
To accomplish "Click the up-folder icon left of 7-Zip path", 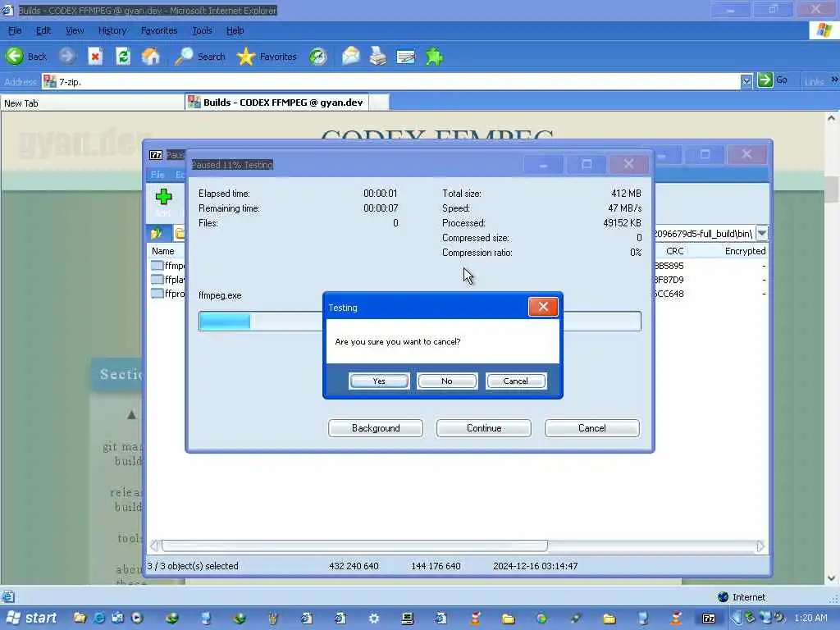I will tap(157, 234).
